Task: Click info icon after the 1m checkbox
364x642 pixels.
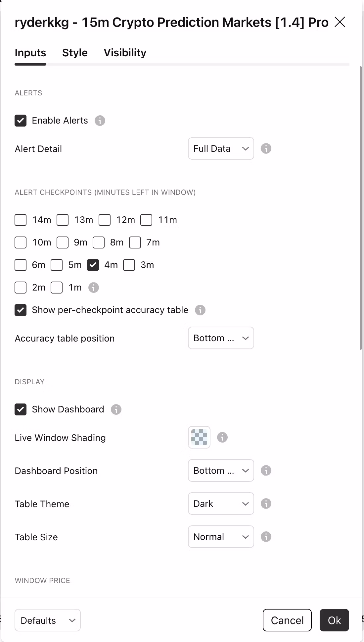Action: (94, 288)
